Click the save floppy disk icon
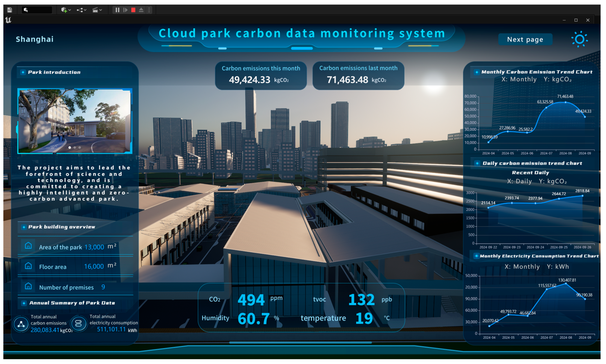 click(9, 10)
